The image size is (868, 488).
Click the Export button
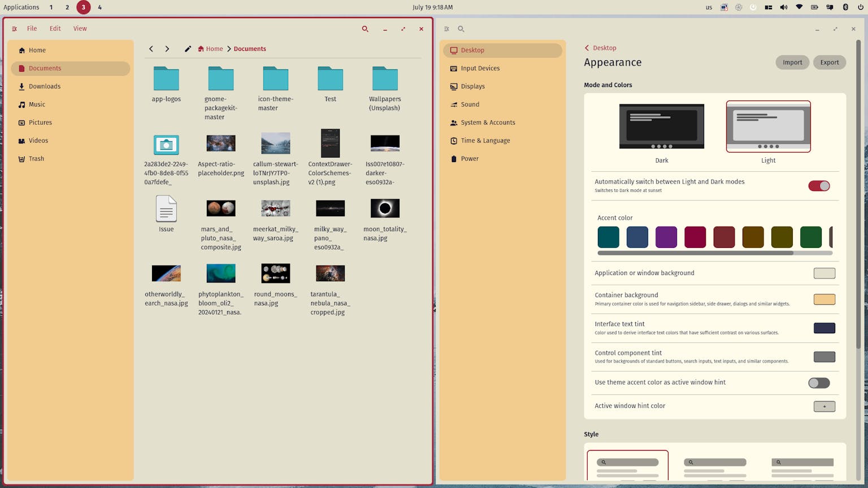[x=829, y=63]
